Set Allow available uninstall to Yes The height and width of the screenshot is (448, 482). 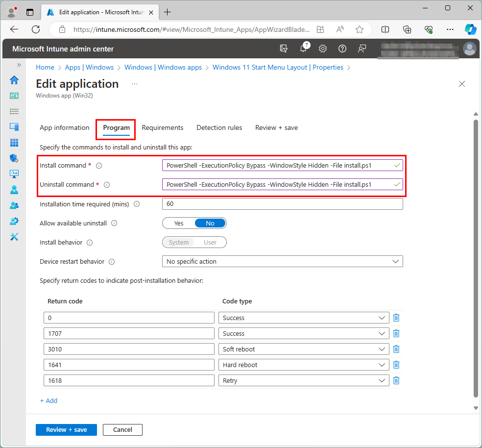pos(179,223)
